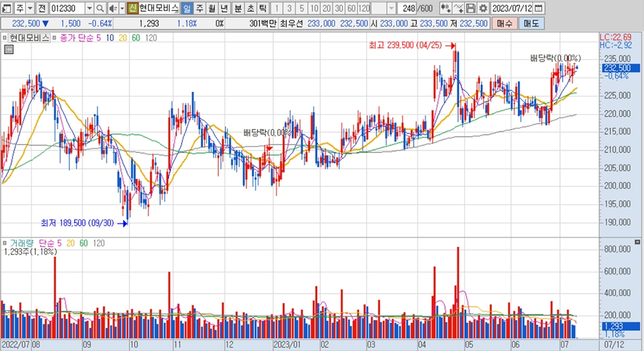Select the 5 interval button
Screen dimensions: 644x351
point(301,8)
